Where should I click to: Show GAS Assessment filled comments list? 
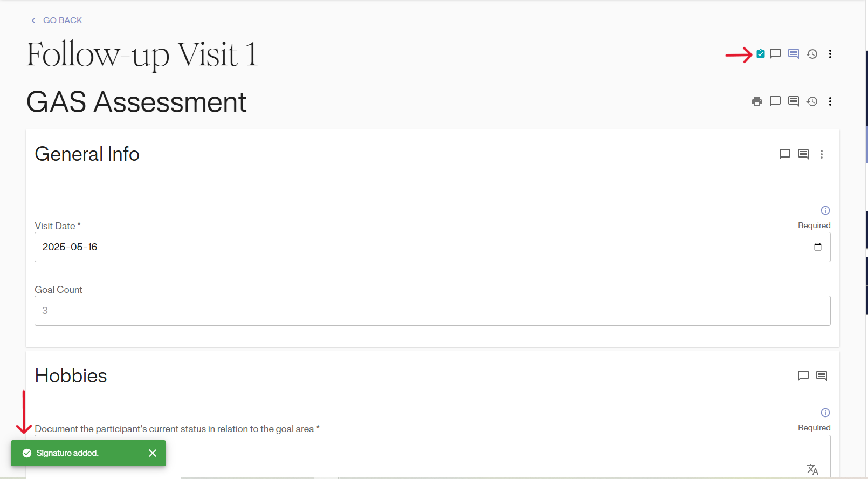(794, 101)
